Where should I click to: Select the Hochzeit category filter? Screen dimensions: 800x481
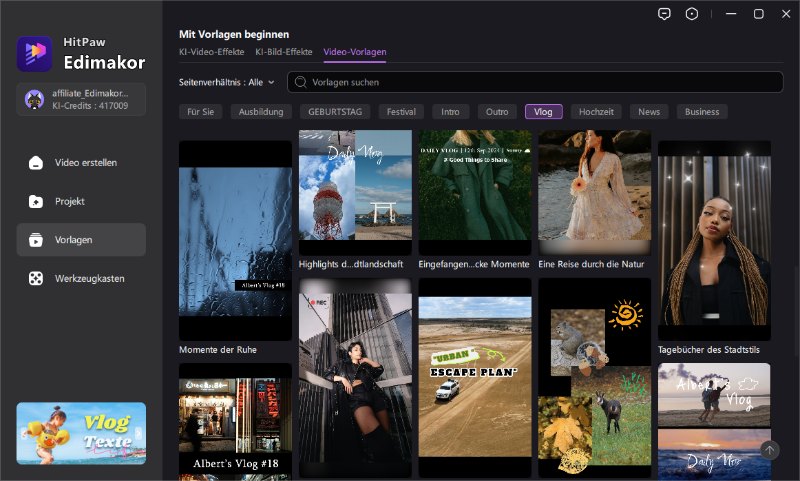(595, 112)
